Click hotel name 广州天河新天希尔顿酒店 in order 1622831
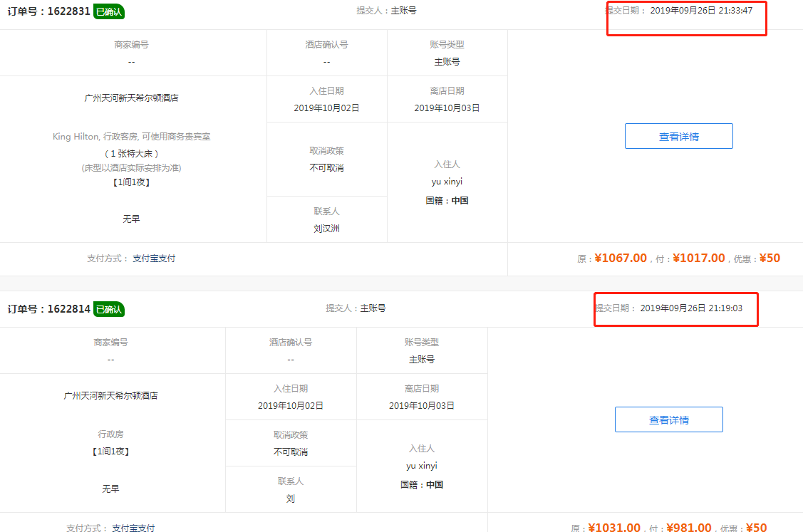Screen dimensions: 803x532 (131, 98)
